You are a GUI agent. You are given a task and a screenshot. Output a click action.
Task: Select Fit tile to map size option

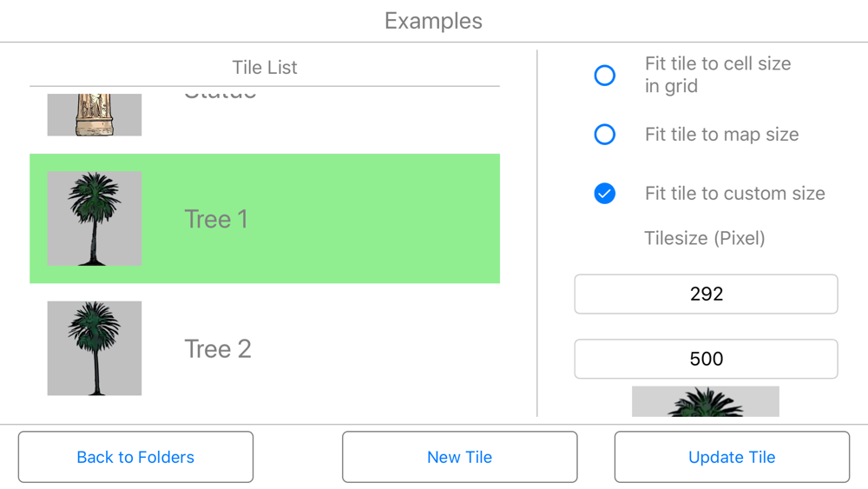[x=604, y=134]
